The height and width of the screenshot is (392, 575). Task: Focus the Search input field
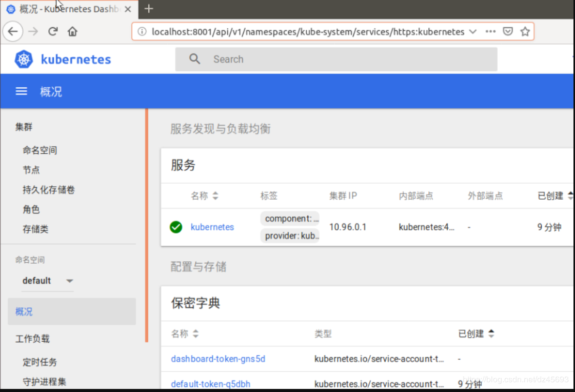pyautogui.click(x=336, y=60)
